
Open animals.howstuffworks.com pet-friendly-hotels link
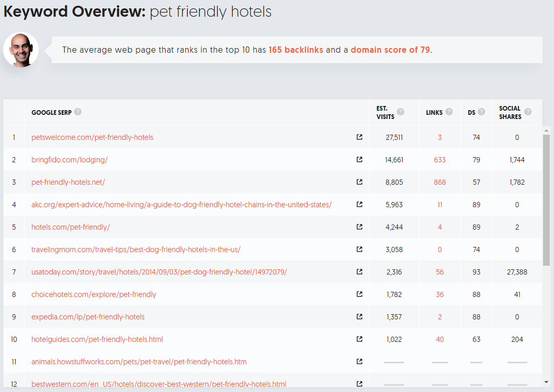click(x=139, y=362)
